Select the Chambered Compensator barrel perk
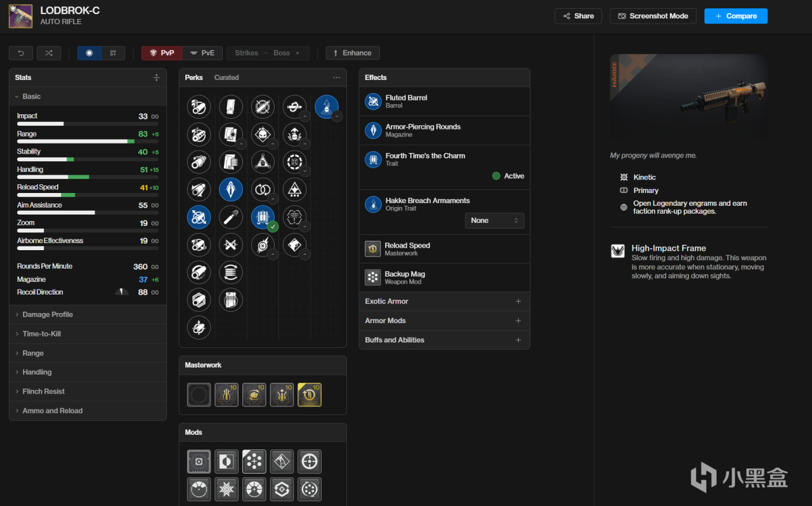The height and width of the screenshot is (506, 812). click(x=199, y=134)
